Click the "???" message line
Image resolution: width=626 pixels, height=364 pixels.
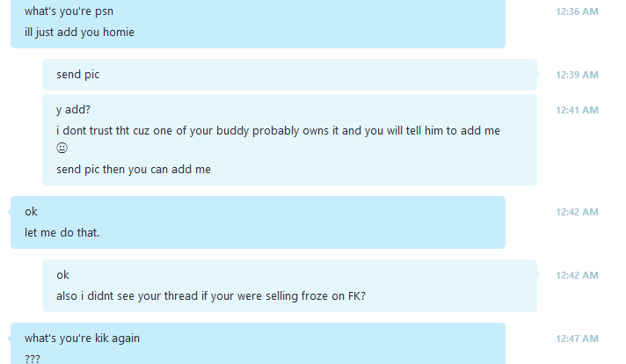(x=33, y=359)
